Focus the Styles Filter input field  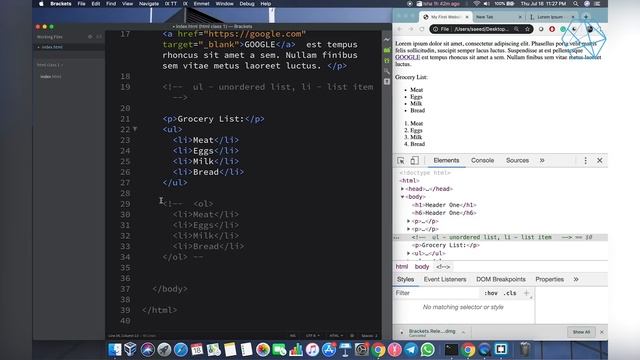click(436, 293)
